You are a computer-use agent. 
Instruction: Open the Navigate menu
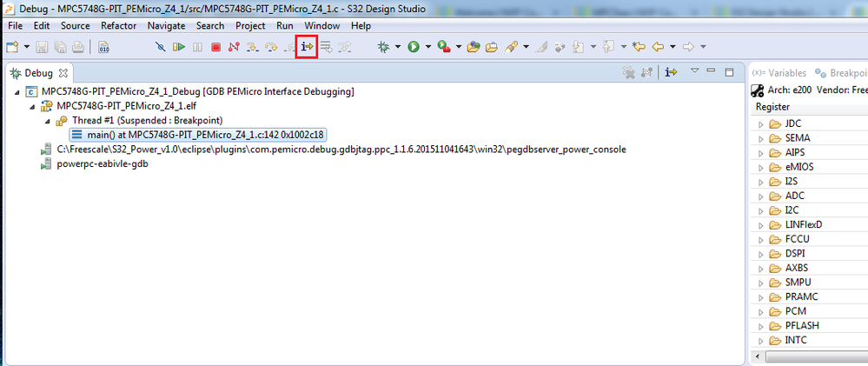point(166,25)
